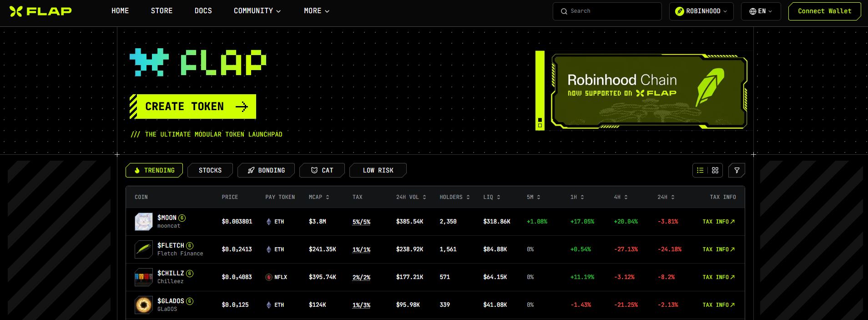Click the $MOON mooncat token avatar

pos(144,222)
